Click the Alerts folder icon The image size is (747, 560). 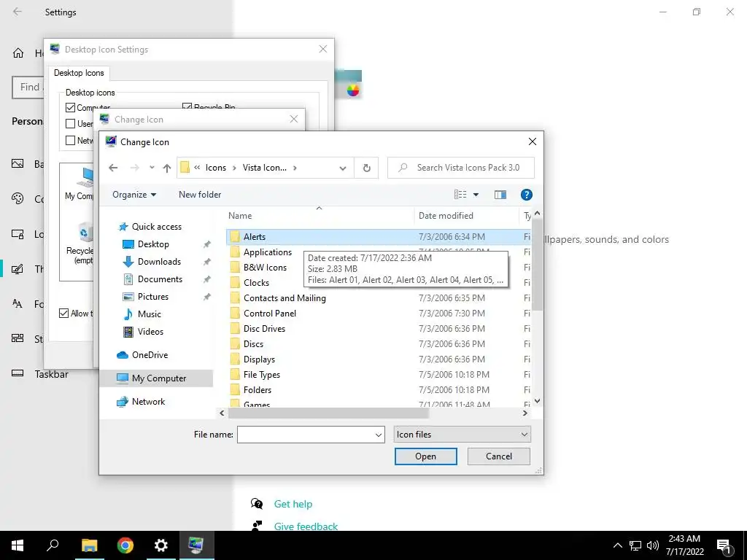coord(235,237)
